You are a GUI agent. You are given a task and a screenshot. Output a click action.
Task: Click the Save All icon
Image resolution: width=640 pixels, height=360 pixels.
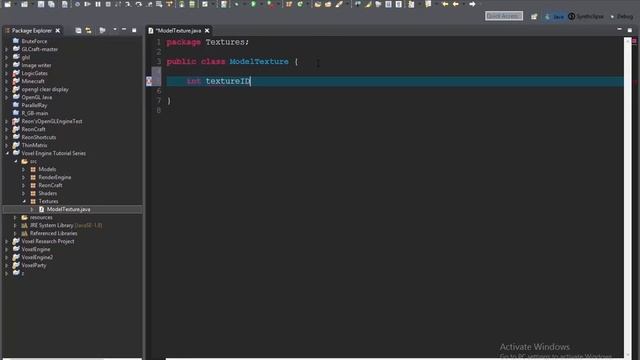(x=51, y=4)
